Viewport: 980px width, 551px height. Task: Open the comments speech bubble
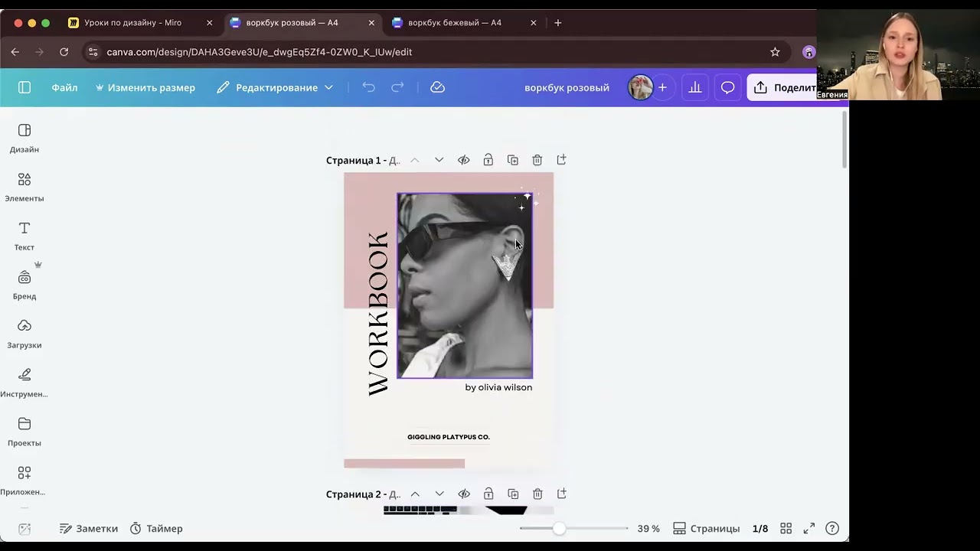click(x=727, y=87)
